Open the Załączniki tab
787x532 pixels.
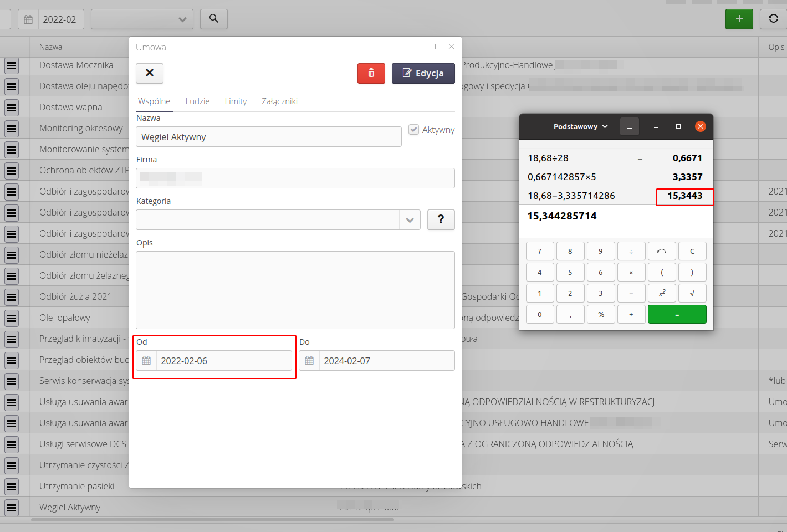(x=279, y=101)
